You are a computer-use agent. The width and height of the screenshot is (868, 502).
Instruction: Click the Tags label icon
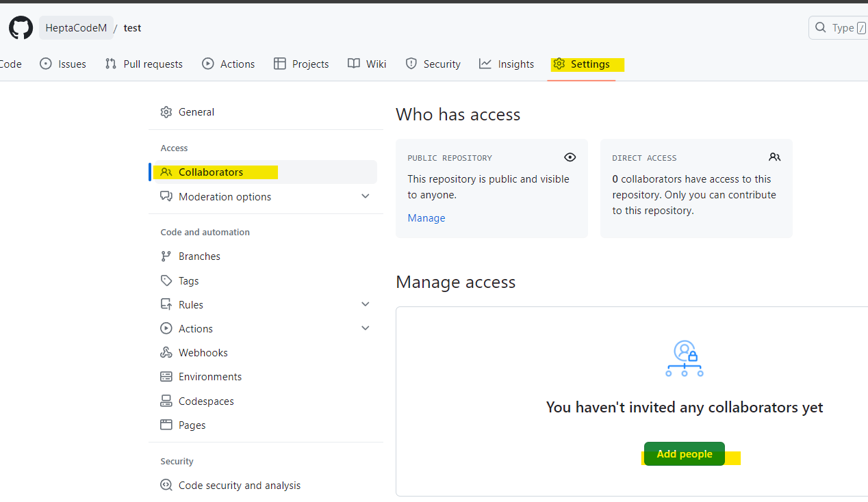[166, 280]
